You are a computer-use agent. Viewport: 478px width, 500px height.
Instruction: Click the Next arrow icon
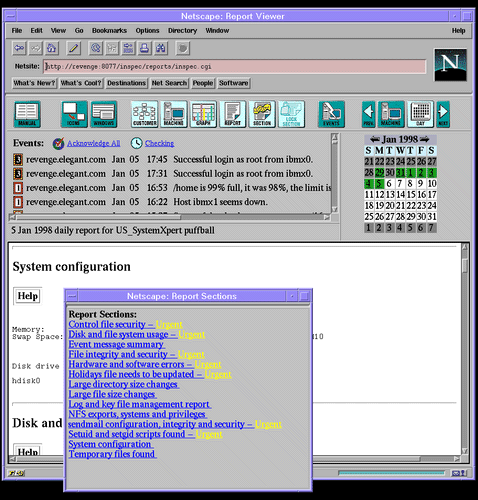[443, 114]
